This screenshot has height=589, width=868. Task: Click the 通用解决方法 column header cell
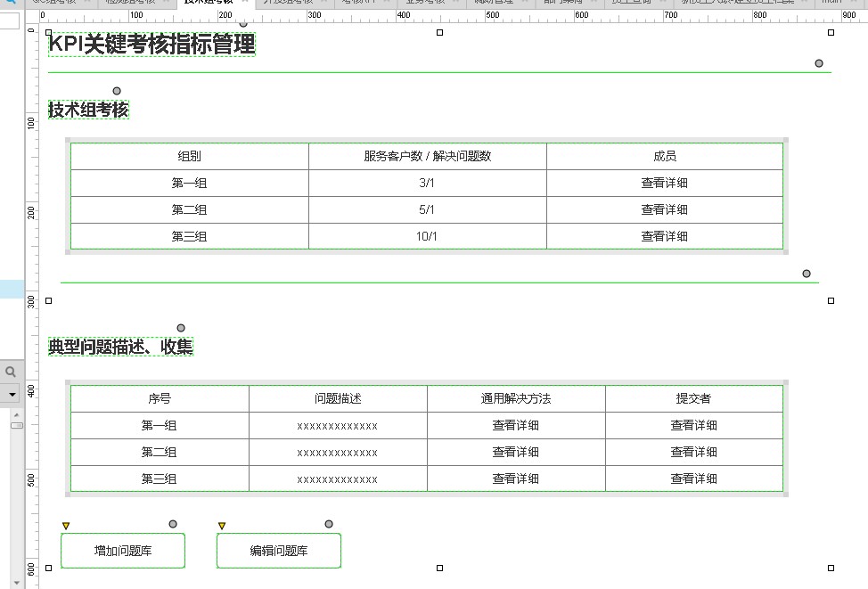(515, 398)
